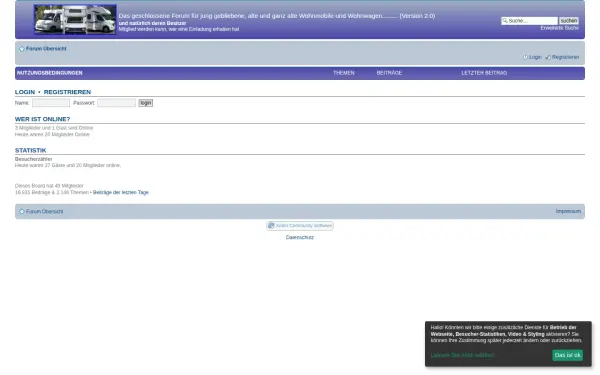
Task: Click the Nutzungsbedingungen header label
Action: (x=49, y=73)
